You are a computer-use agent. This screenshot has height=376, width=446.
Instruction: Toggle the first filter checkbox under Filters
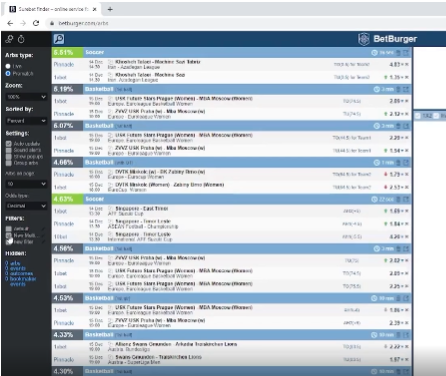click(x=9, y=229)
